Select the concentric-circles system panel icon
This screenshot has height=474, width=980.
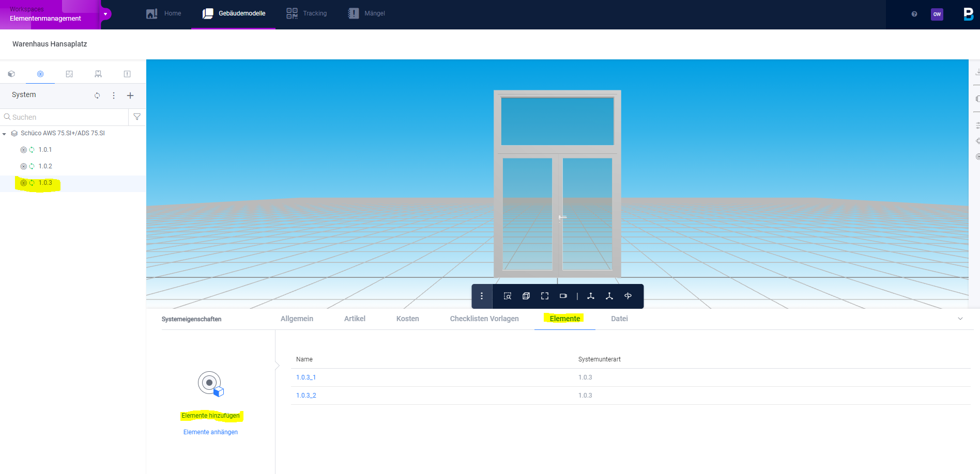click(x=40, y=74)
